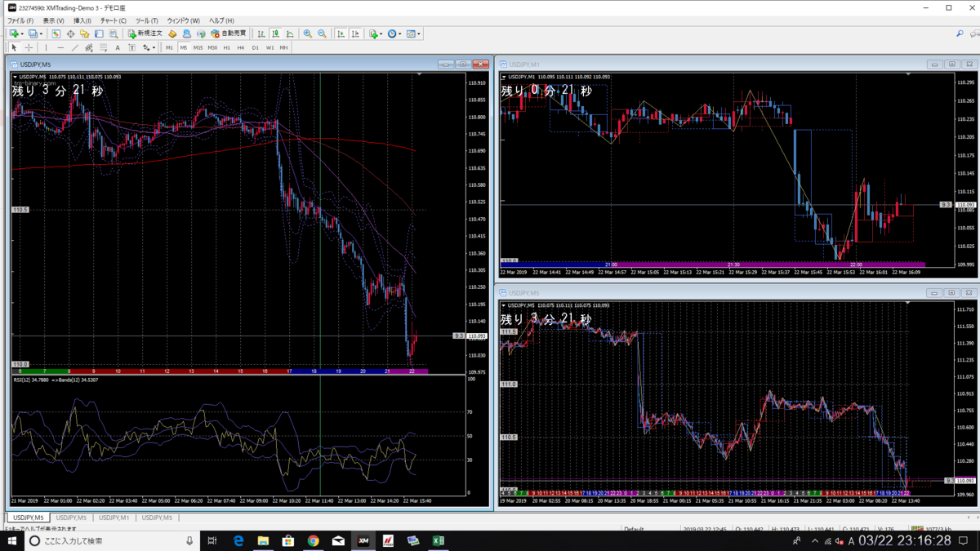Toggle the Navigator panel icon
980x551 pixels.
(x=84, y=33)
